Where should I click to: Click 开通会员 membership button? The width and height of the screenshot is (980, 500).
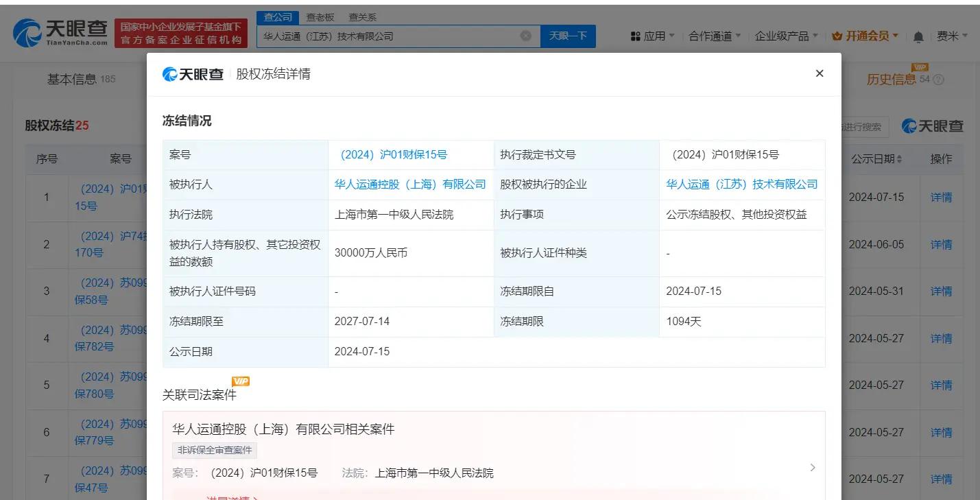click(865, 36)
